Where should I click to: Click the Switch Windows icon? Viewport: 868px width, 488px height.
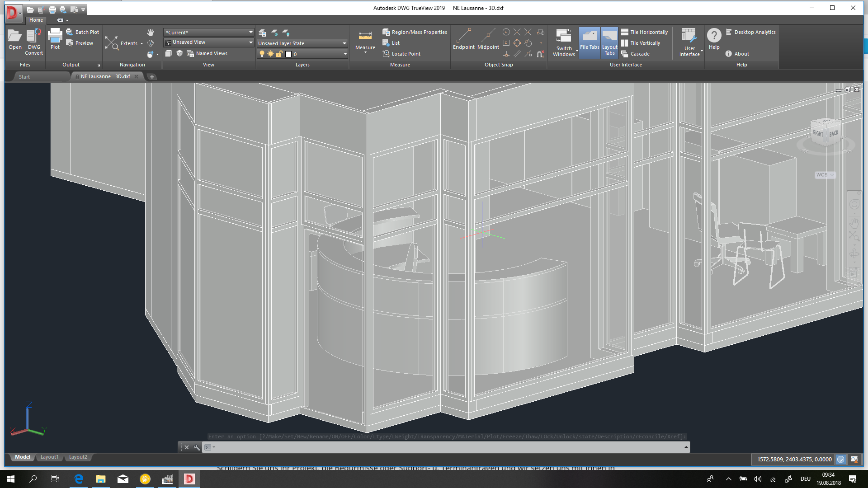coord(564,42)
